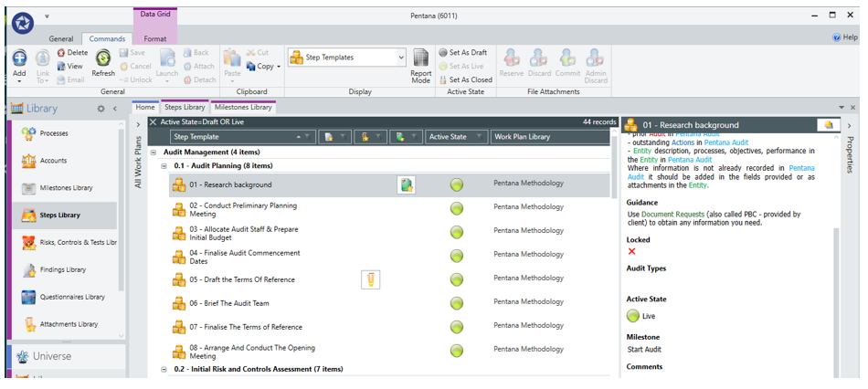The height and width of the screenshot is (389, 868).
Task: Select Steps Library in the sidebar
Action: (64, 216)
